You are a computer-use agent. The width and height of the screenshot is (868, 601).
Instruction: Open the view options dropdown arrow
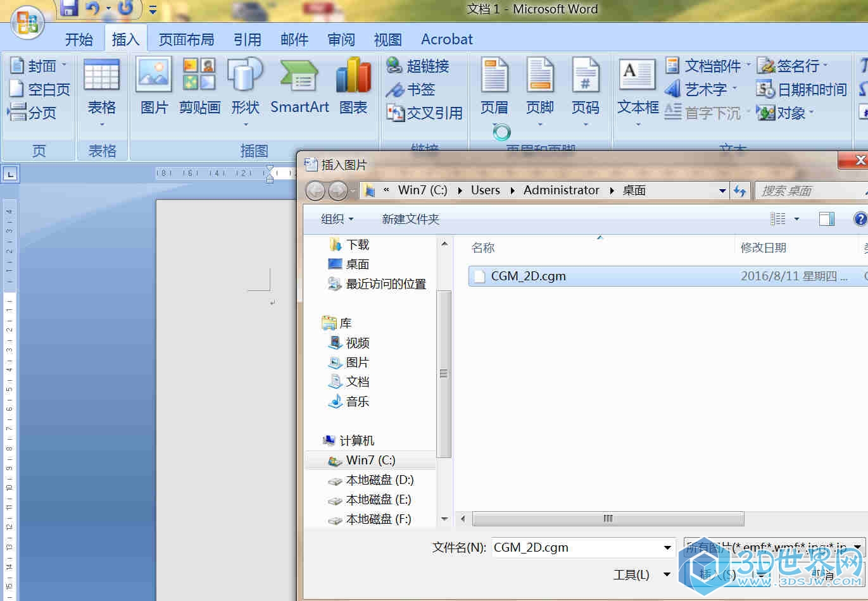pos(796,219)
